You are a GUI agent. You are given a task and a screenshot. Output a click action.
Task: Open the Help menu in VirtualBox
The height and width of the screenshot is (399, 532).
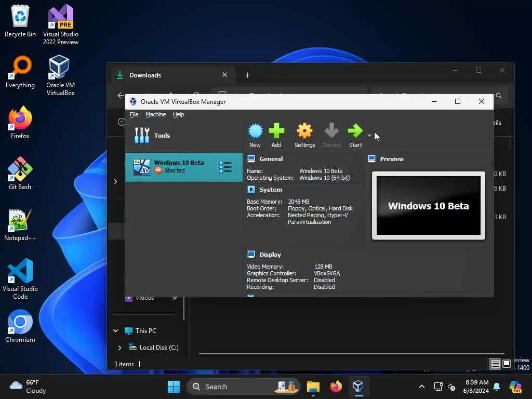179,114
